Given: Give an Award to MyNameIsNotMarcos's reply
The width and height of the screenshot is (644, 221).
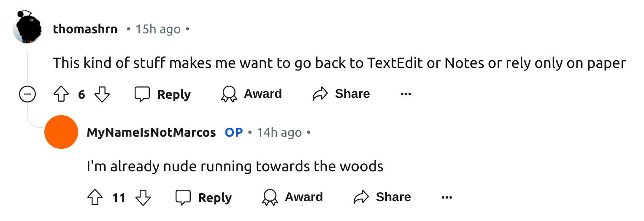Looking at the screenshot, I should 293,197.
